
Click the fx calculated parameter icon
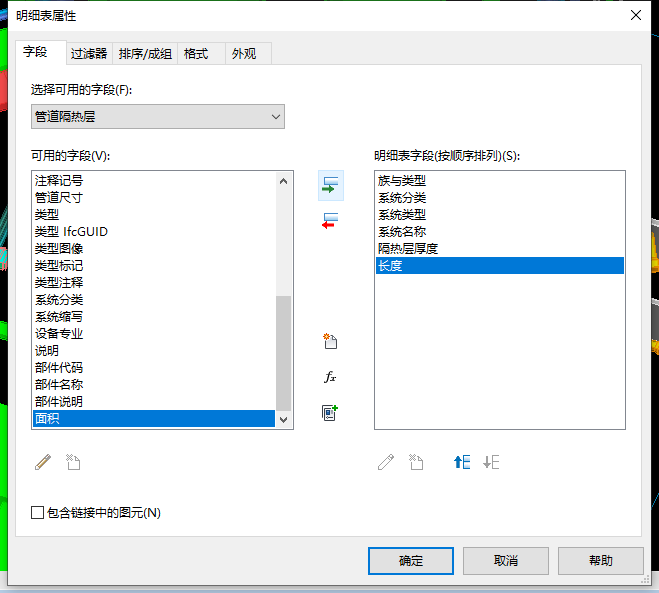[331, 377]
